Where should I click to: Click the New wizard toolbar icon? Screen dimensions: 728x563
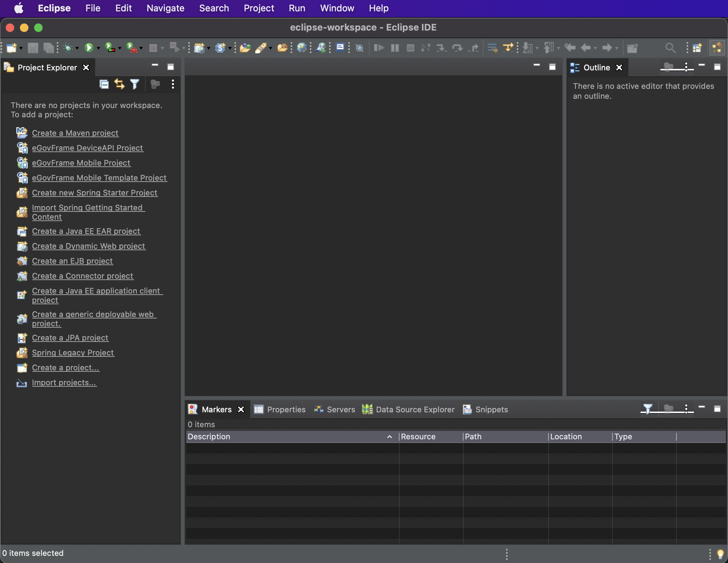click(11, 48)
